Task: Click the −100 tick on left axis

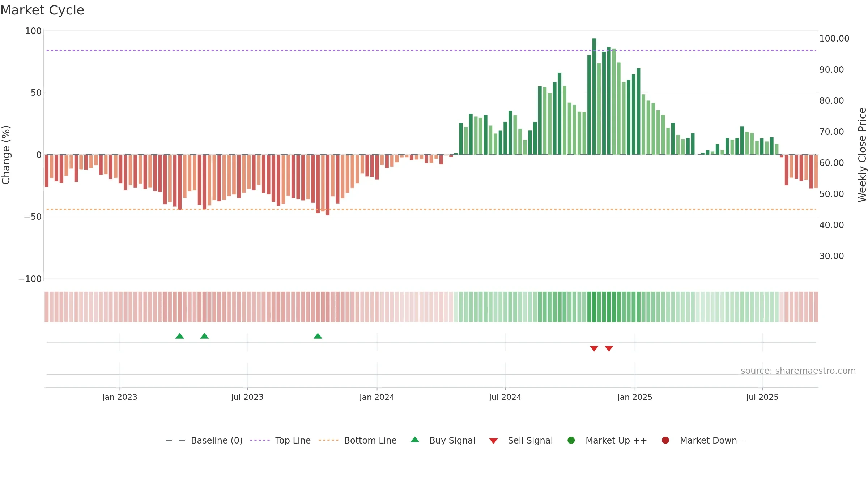Action: 30,279
